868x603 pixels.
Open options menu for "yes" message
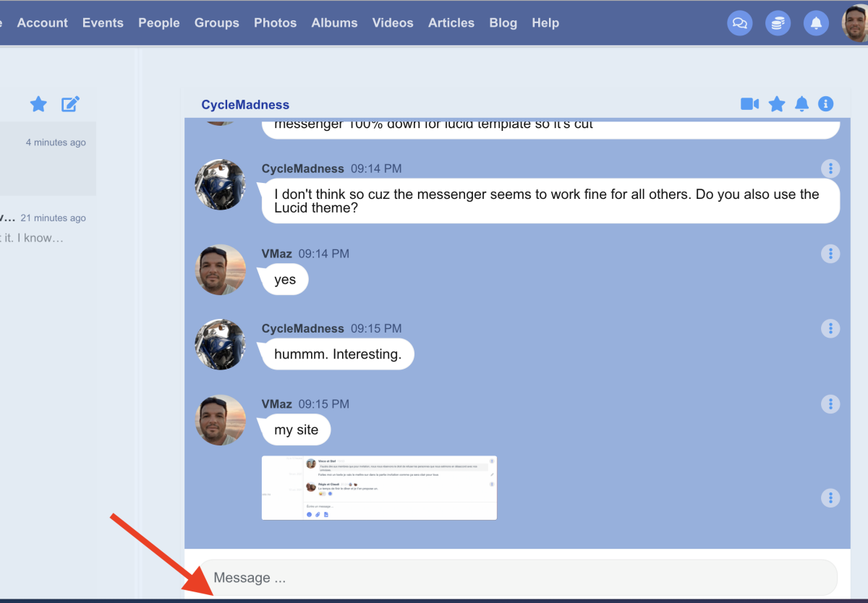pos(830,254)
